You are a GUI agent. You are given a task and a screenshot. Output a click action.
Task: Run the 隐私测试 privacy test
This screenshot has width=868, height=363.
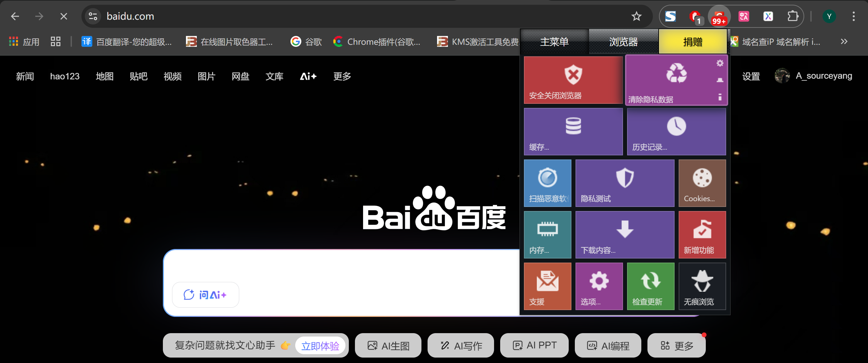click(624, 183)
